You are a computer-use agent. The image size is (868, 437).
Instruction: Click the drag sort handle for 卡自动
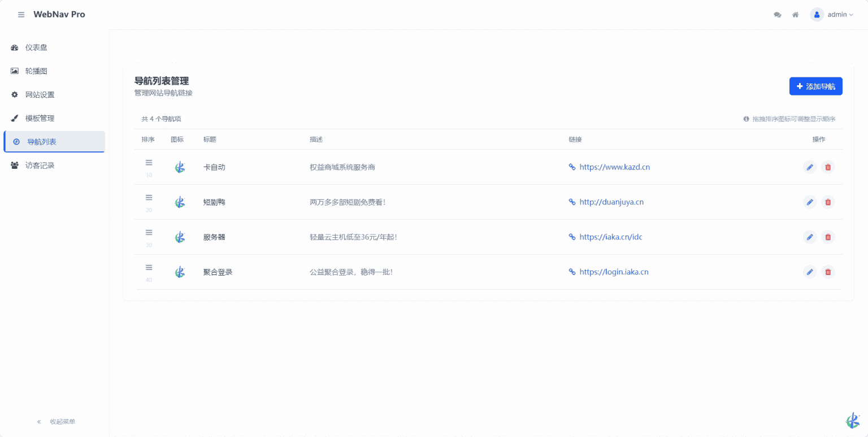[x=149, y=163]
